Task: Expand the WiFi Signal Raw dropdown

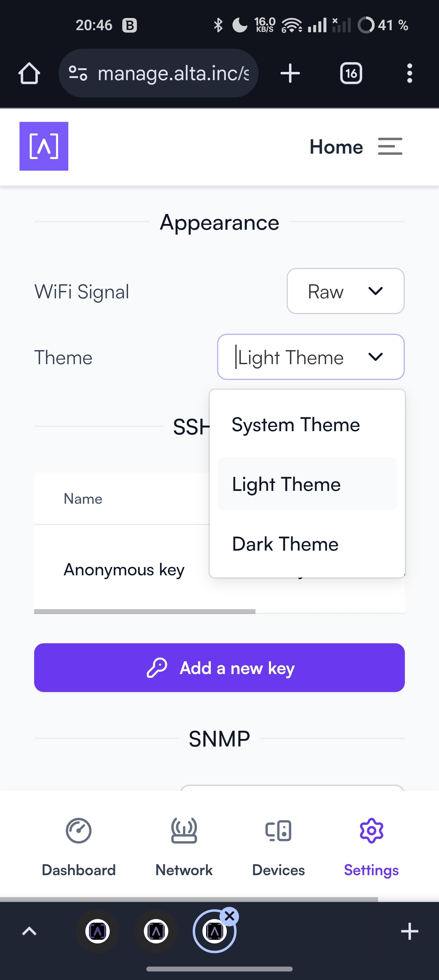Action: [345, 291]
